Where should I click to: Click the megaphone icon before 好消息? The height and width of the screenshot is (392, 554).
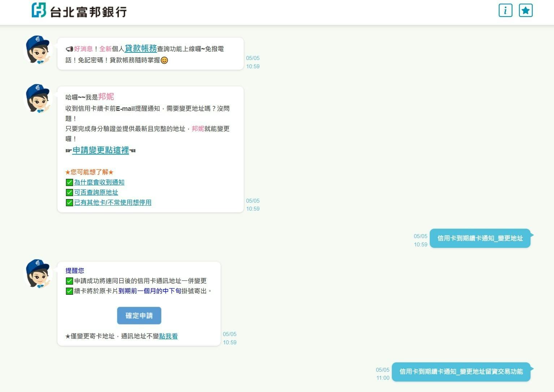[69, 49]
